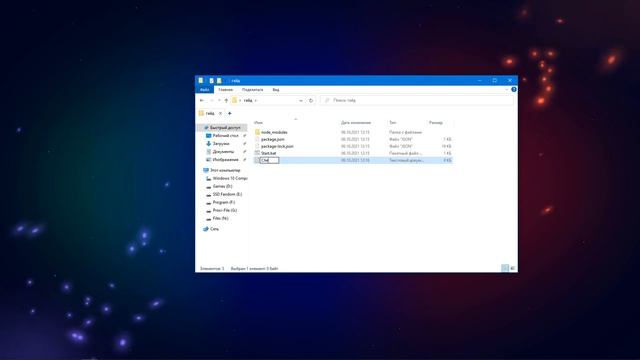640x360 pixels.
Task: Click the Рабочий стол desktop icon
Action: pos(208,136)
